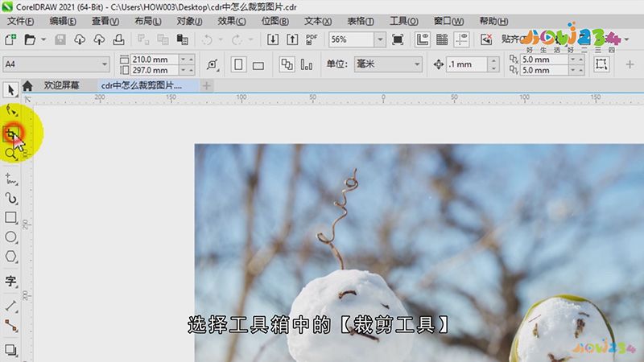The height and width of the screenshot is (362, 644).
Task: Select the Pick tool arrow
Action: (x=10, y=90)
